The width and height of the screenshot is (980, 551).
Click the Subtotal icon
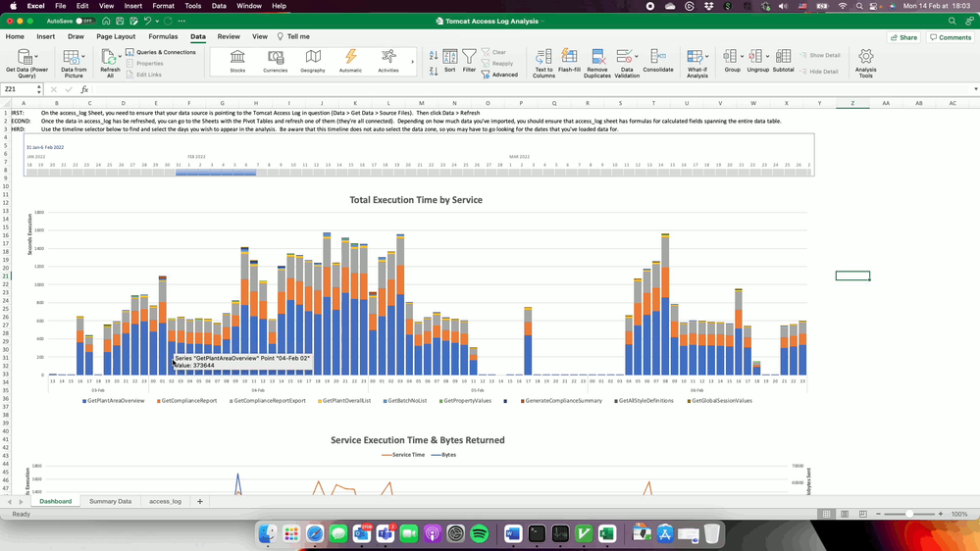[x=783, y=61]
